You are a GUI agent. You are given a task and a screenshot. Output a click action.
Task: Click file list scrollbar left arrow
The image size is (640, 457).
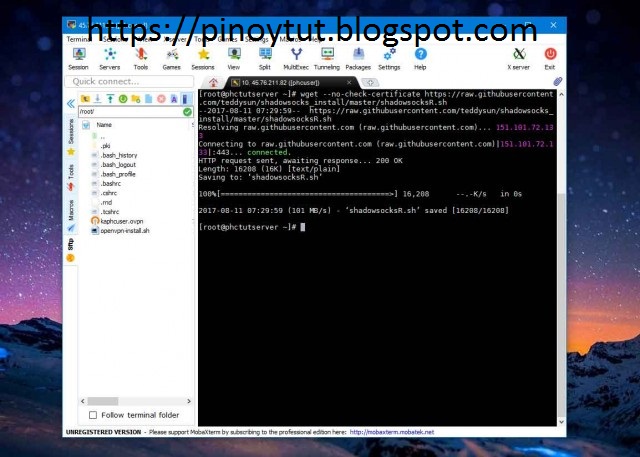83,401
